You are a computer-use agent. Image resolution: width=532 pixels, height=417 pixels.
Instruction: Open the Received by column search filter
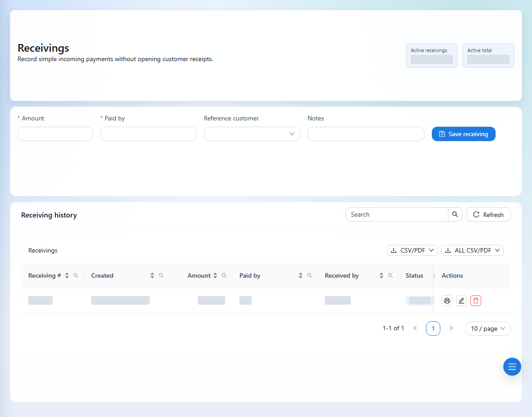pyautogui.click(x=390, y=275)
